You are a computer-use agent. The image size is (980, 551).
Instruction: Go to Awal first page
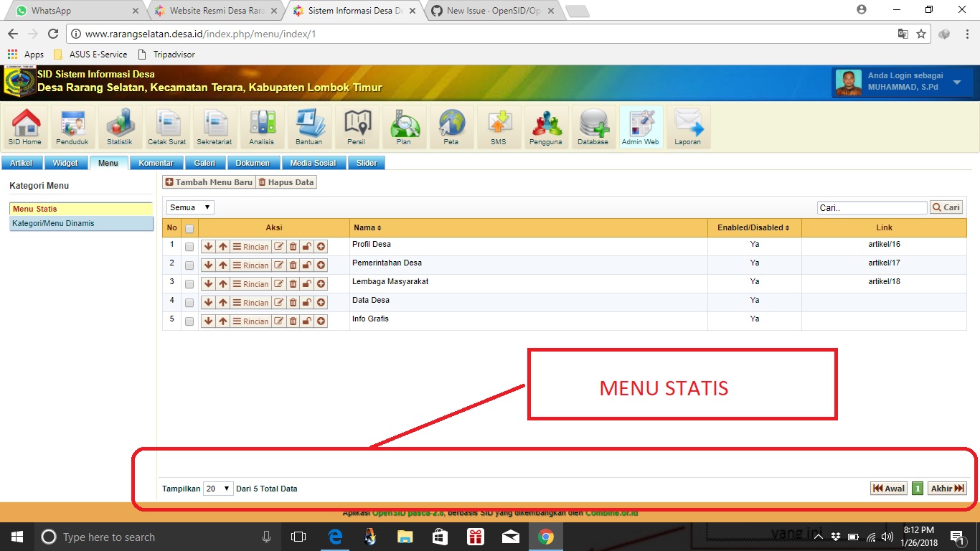tap(889, 489)
